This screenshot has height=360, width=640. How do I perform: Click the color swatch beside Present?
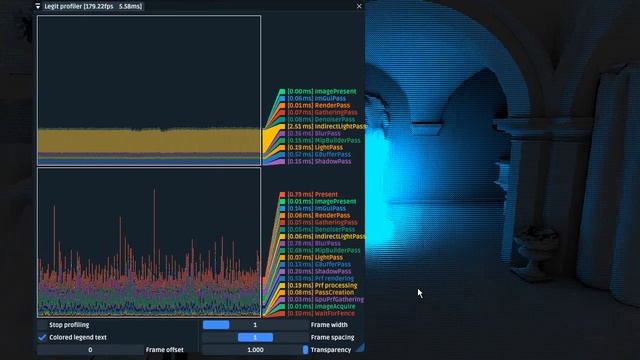(282, 194)
